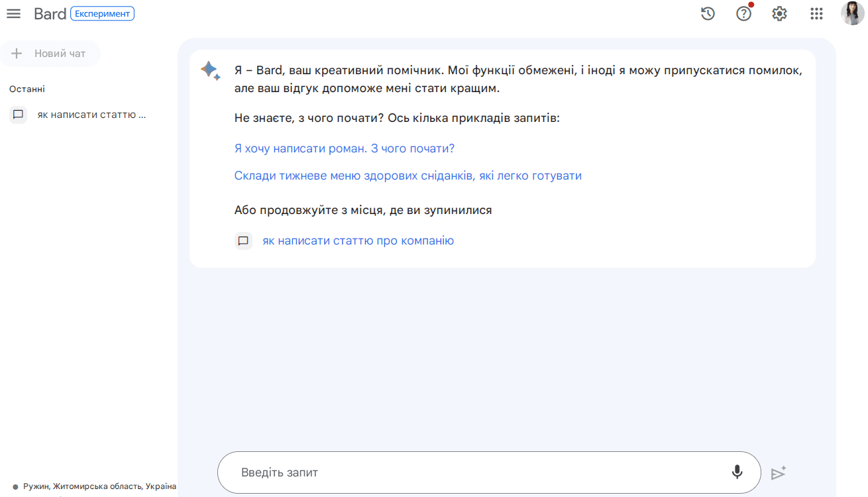Click the microphone icon in prompt bar
The height and width of the screenshot is (497, 868).
[x=737, y=472]
